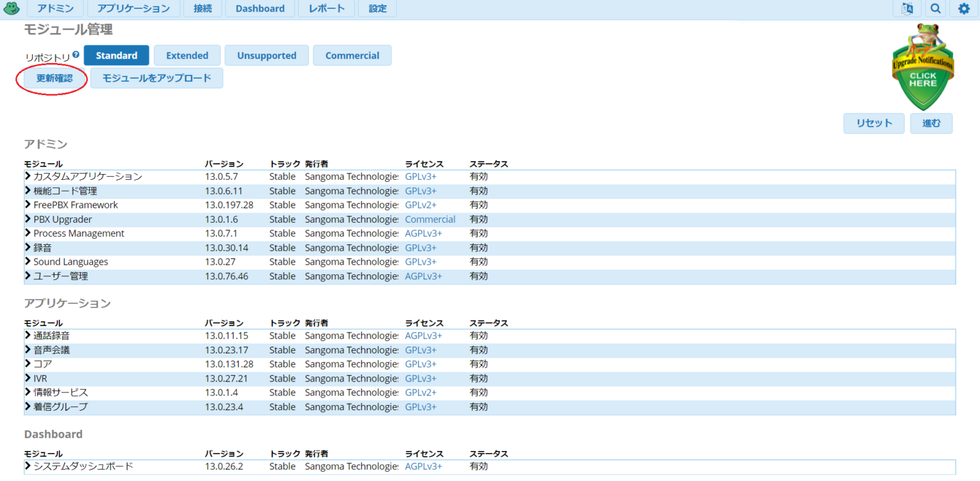Screen dimensions: 980x481
Task: Click the モジュールをアップロード button
Action: tap(156, 78)
